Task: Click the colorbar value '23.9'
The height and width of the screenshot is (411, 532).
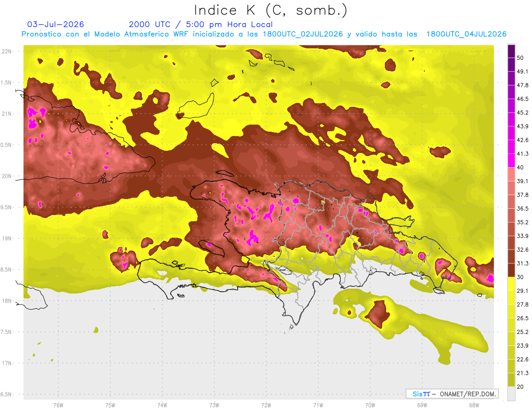Action: tap(523, 345)
